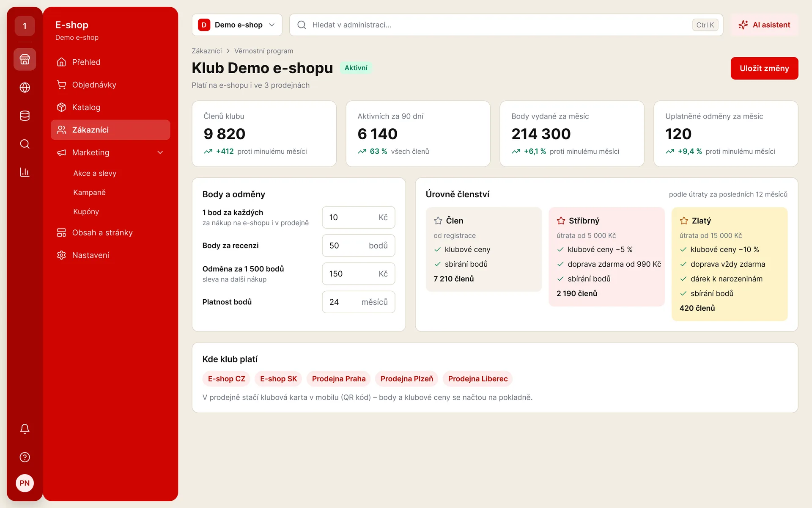Select the Prodejna Plzeň chip

tap(407, 379)
